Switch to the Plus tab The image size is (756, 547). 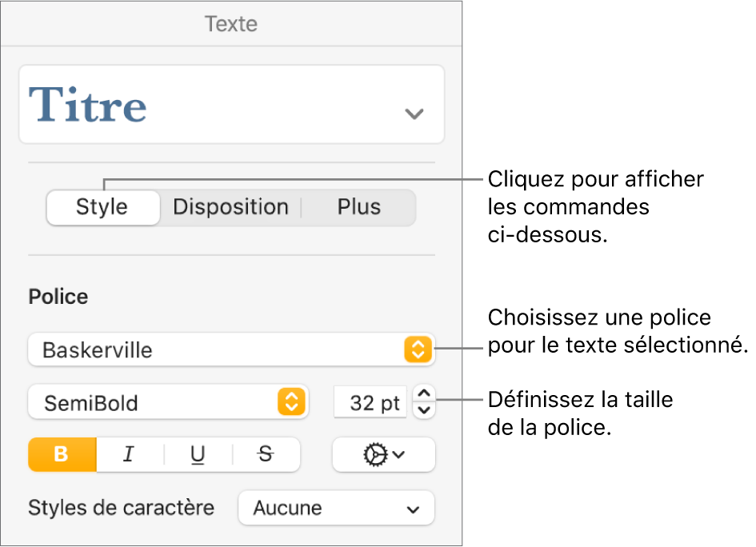coord(358,207)
